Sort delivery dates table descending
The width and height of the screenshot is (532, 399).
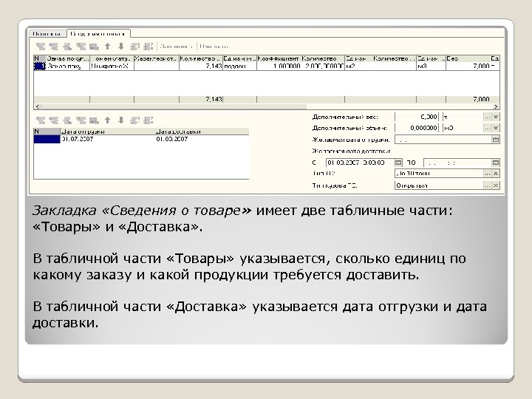point(149,120)
